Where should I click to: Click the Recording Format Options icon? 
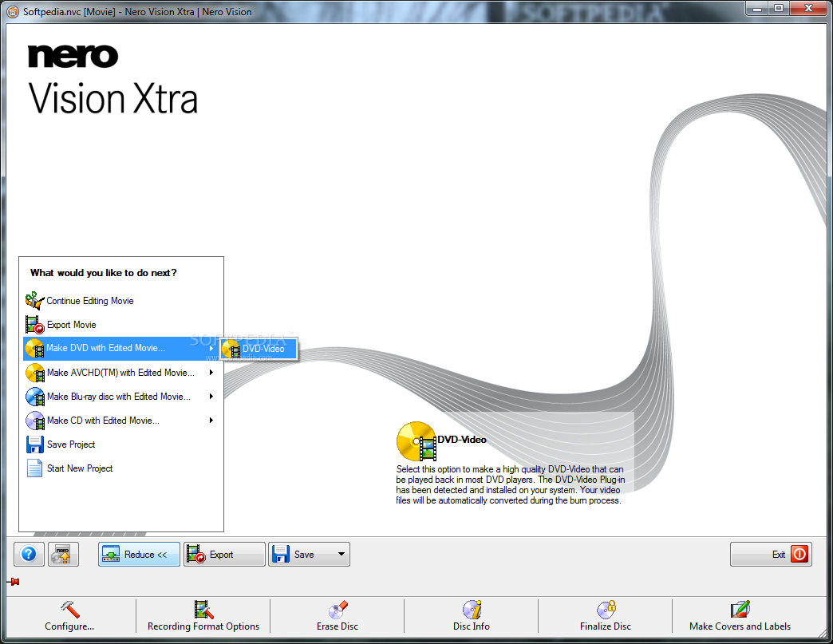(x=203, y=609)
